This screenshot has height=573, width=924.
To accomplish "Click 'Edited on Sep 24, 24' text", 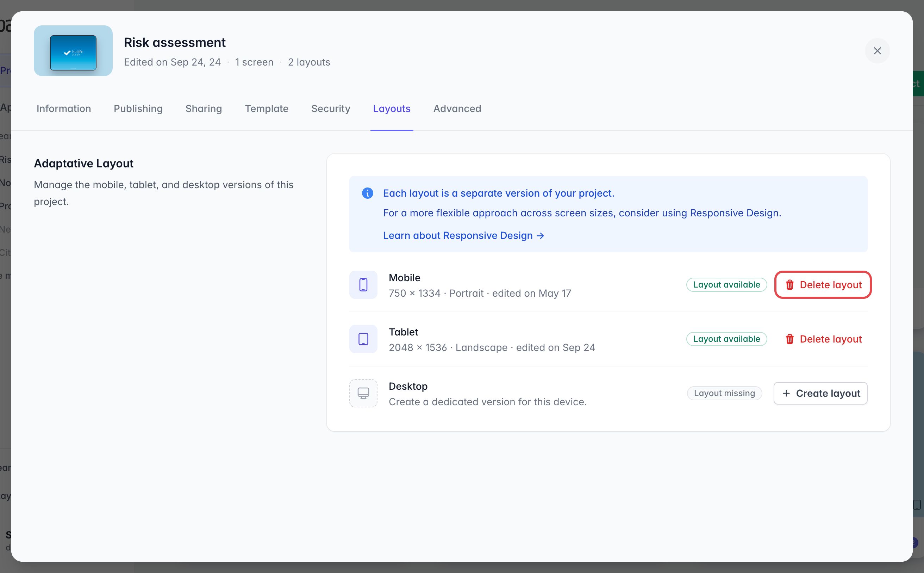I will click(x=172, y=62).
